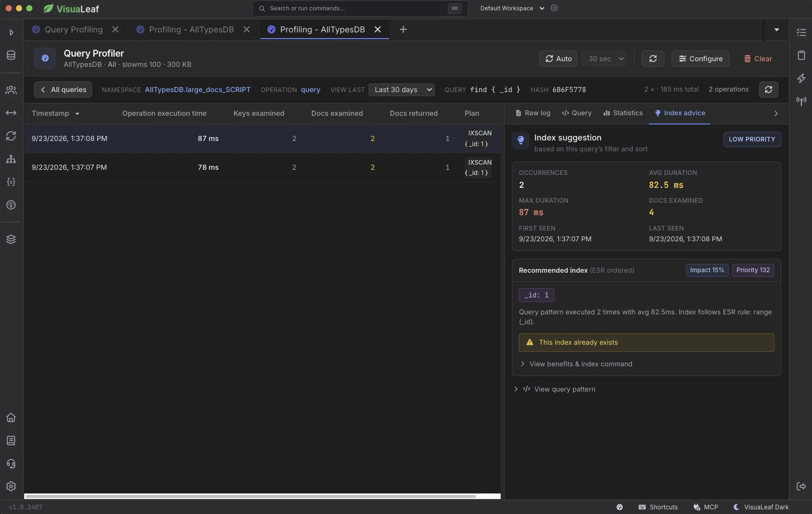812x514 pixels.
Task: Open the Last 30 days dropdown
Action: point(401,90)
